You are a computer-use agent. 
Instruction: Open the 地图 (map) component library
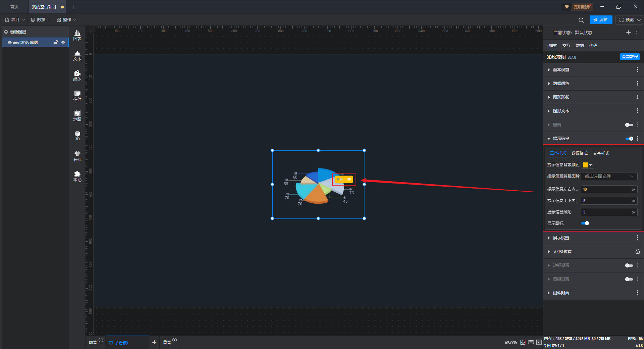pyautogui.click(x=77, y=116)
